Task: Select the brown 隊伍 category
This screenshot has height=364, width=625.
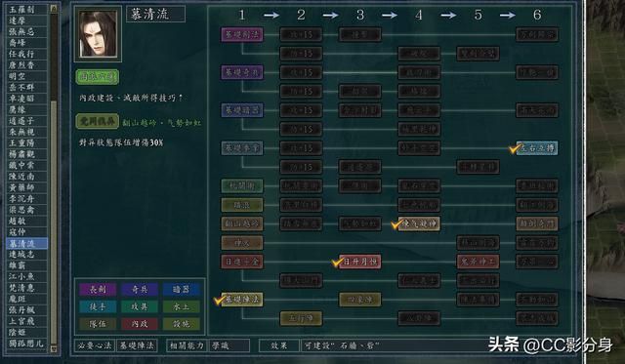Action: point(98,324)
